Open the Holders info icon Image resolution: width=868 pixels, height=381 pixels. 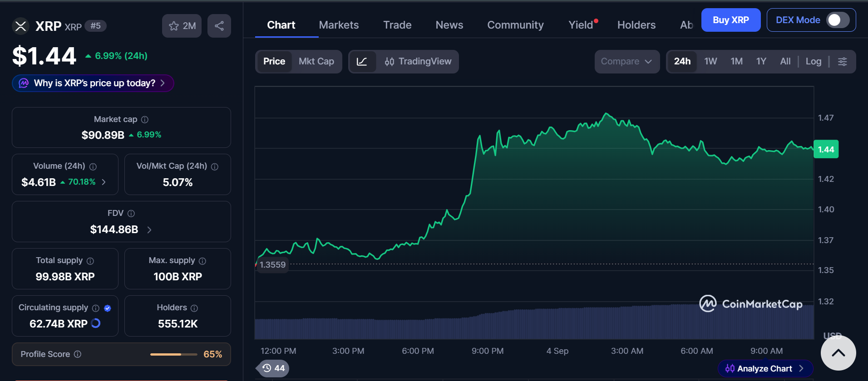194,308
